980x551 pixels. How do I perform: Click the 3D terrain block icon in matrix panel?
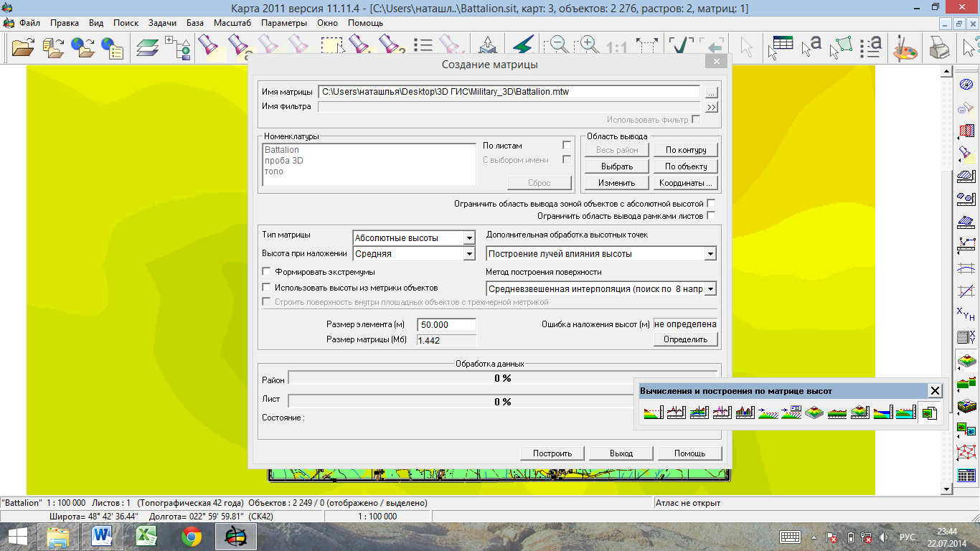coord(814,413)
